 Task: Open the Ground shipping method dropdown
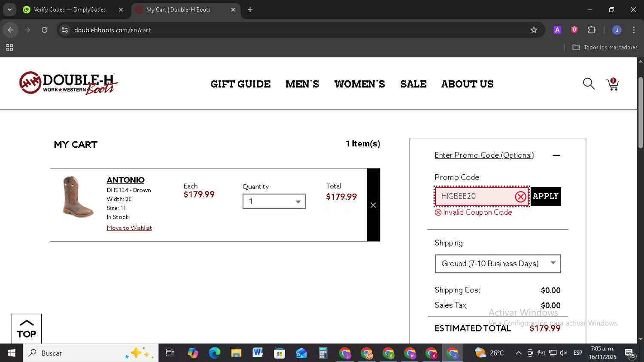point(498,264)
